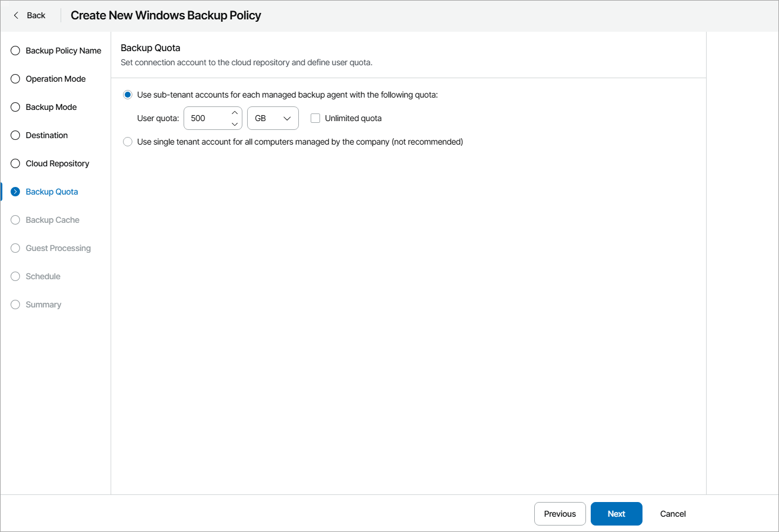Select single tenant account radio option
This screenshot has width=779, height=532.
tap(128, 142)
